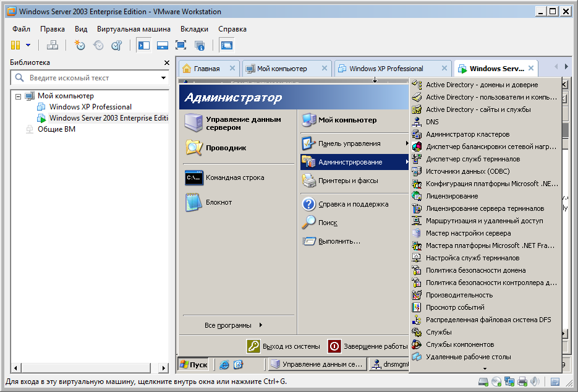
Task: Select Windows XP Professional in library tree
Action: coord(90,107)
